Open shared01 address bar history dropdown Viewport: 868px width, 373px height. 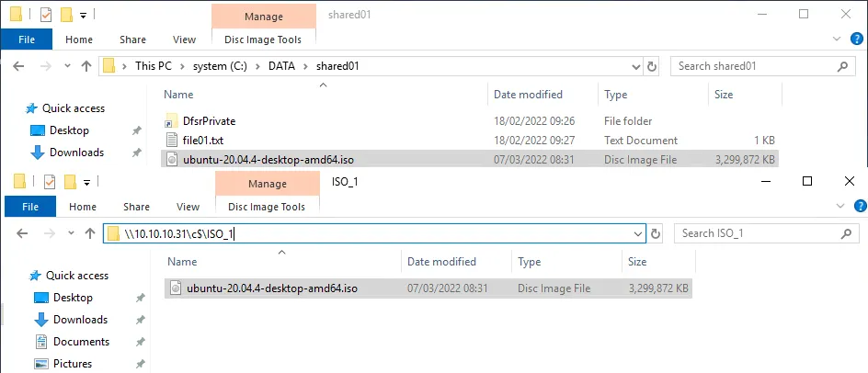tap(634, 66)
